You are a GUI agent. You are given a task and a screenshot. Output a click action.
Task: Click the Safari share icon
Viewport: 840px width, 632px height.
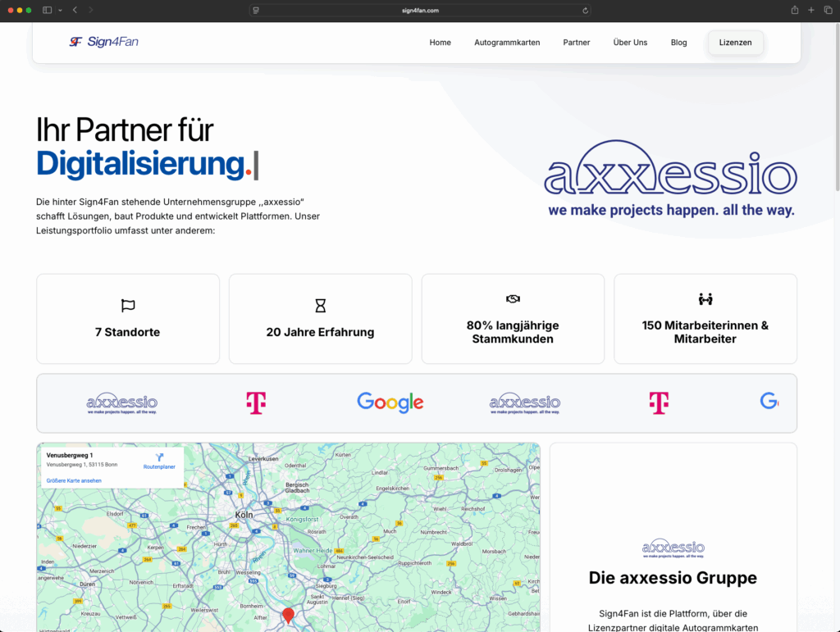pyautogui.click(x=794, y=10)
